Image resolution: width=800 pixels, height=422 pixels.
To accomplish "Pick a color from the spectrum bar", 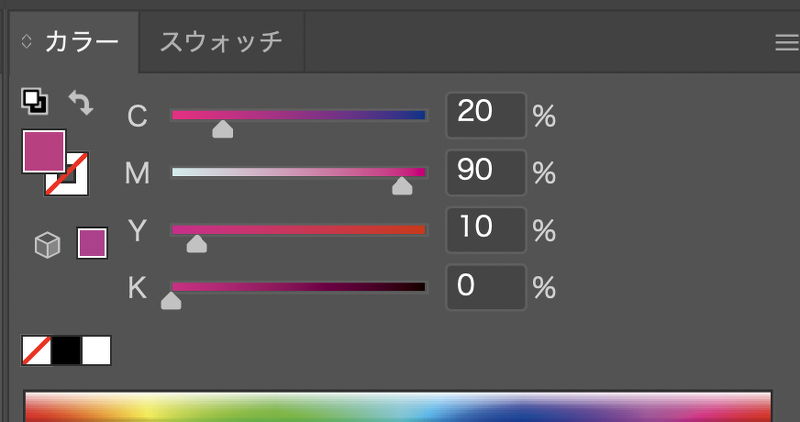I will click(400, 408).
